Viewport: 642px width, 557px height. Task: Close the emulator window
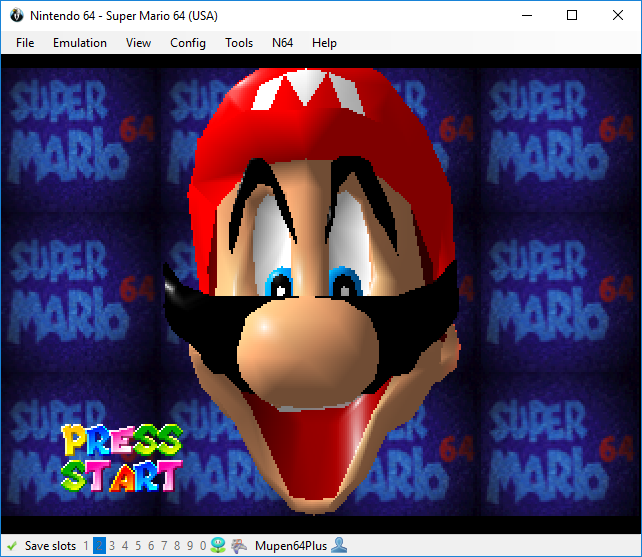tap(618, 16)
